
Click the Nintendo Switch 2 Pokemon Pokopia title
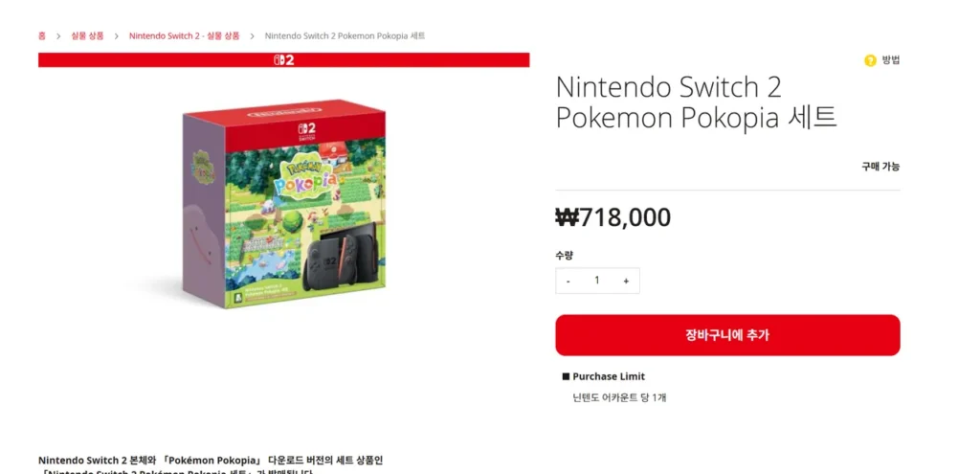tap(696, 102)
